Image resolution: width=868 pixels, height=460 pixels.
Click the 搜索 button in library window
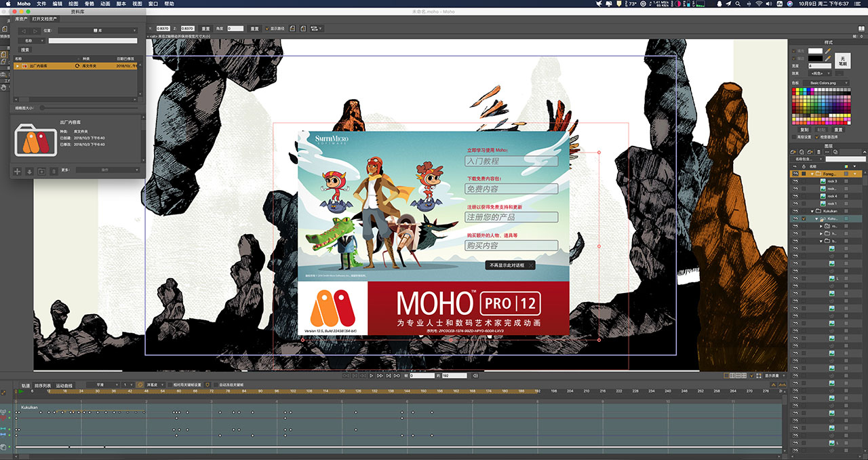point(25,50)
